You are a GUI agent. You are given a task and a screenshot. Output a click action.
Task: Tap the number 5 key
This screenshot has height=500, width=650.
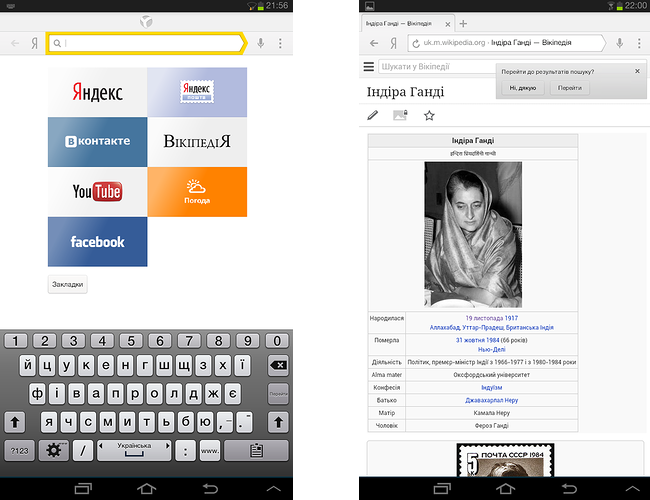pyautogui.click(x=131, y=341)
